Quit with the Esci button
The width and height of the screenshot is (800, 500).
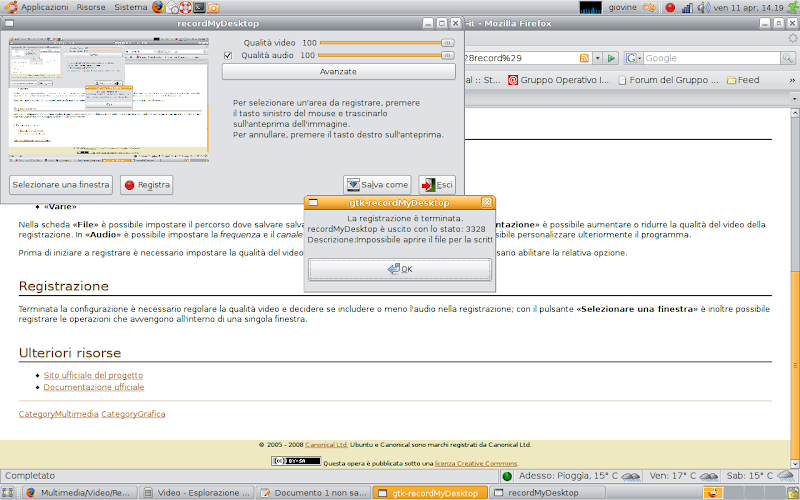click(x=437, y=185)
